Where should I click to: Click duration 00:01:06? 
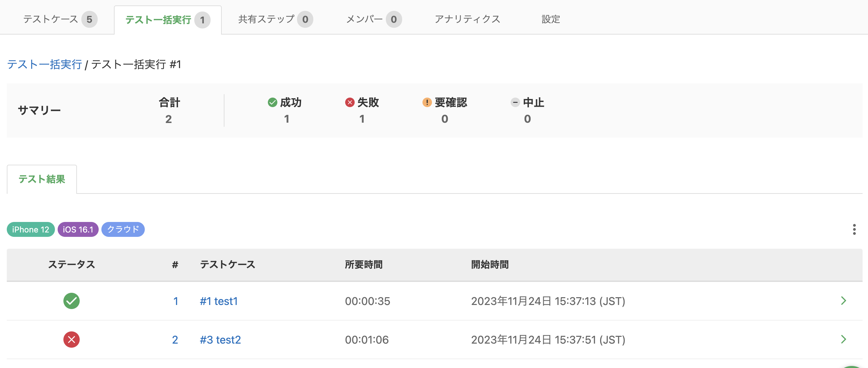(x=367, y=340)
